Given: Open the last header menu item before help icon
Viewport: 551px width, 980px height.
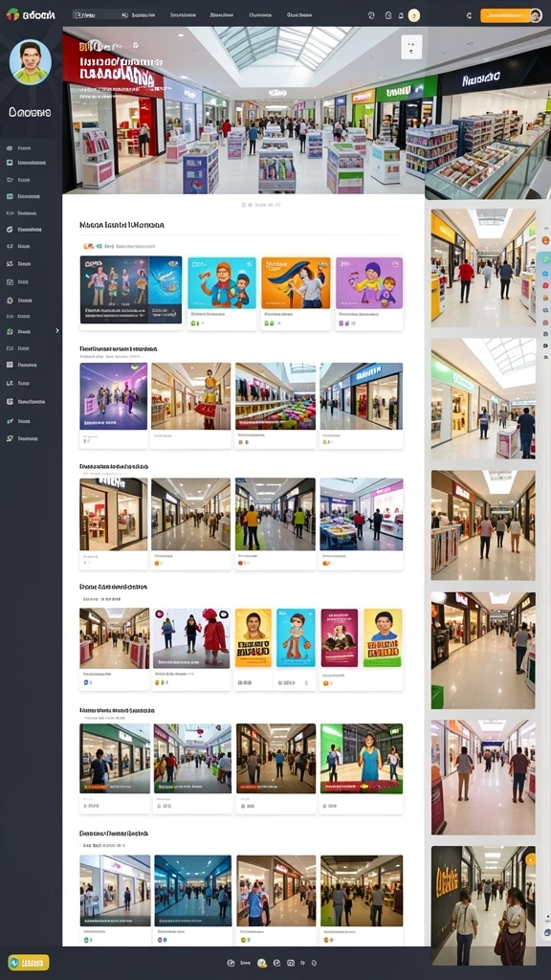Looking at the screenshot, I should point(299,14).
